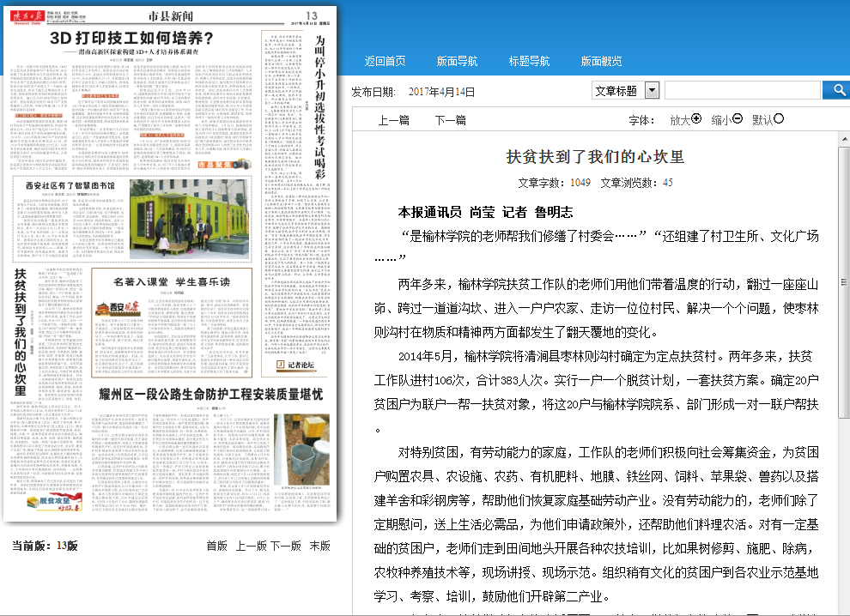
Task: Jump to last page 末版
Action: click(x=320, y=546)
